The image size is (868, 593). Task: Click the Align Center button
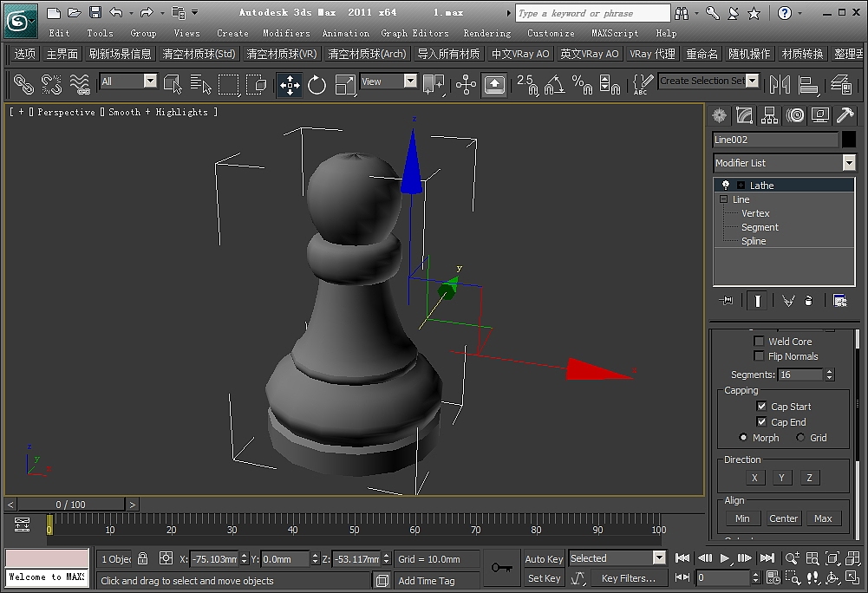coord(783,518)
